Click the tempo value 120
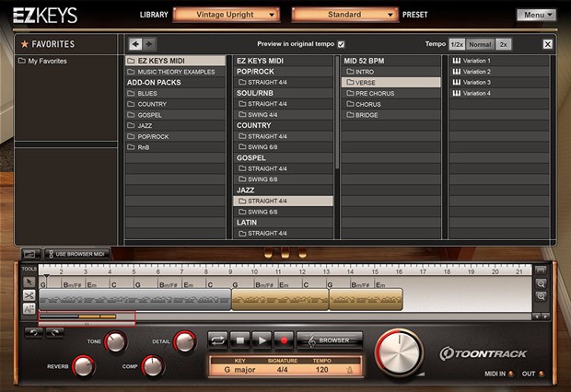 point(322,370)
